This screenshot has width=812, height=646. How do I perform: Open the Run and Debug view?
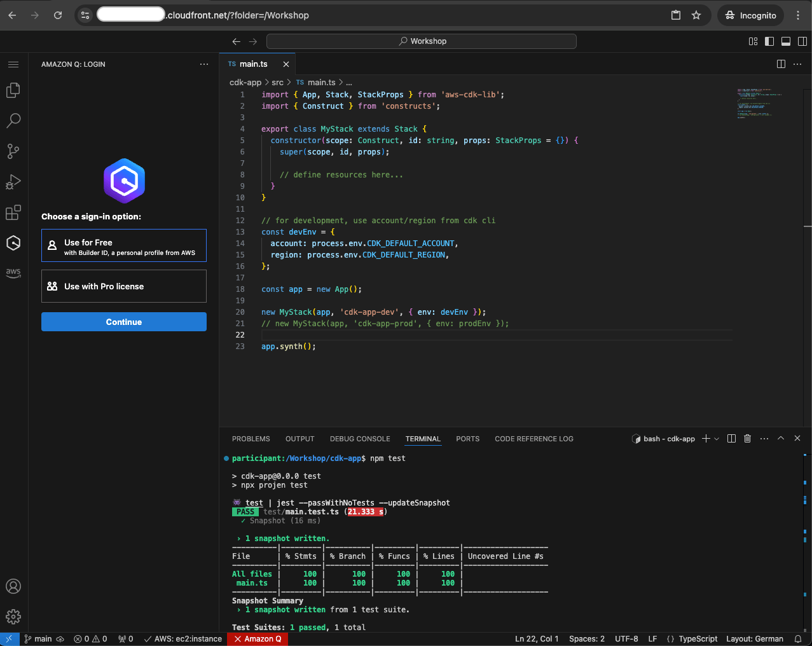(x=13, y=182)
